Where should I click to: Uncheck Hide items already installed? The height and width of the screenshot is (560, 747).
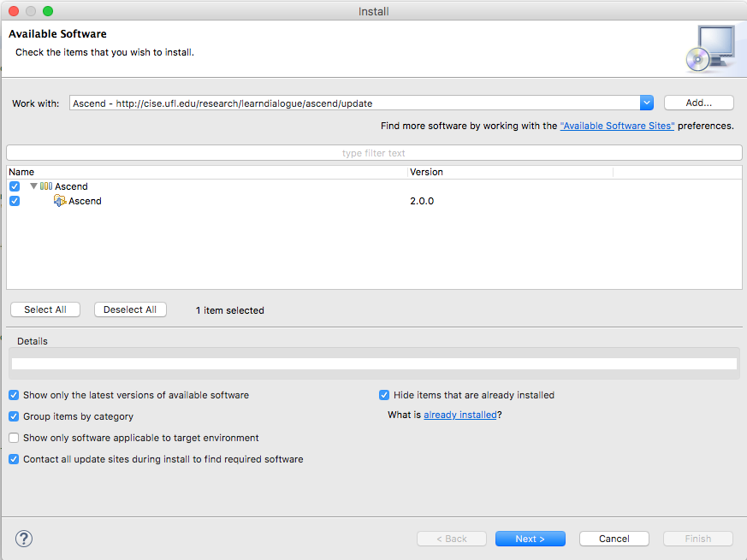point(385,395)
